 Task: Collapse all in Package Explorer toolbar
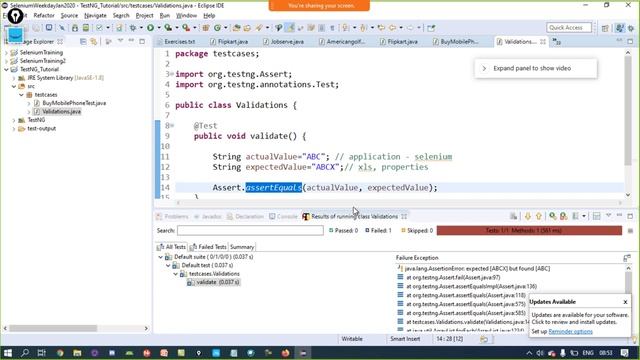[83, 41]
